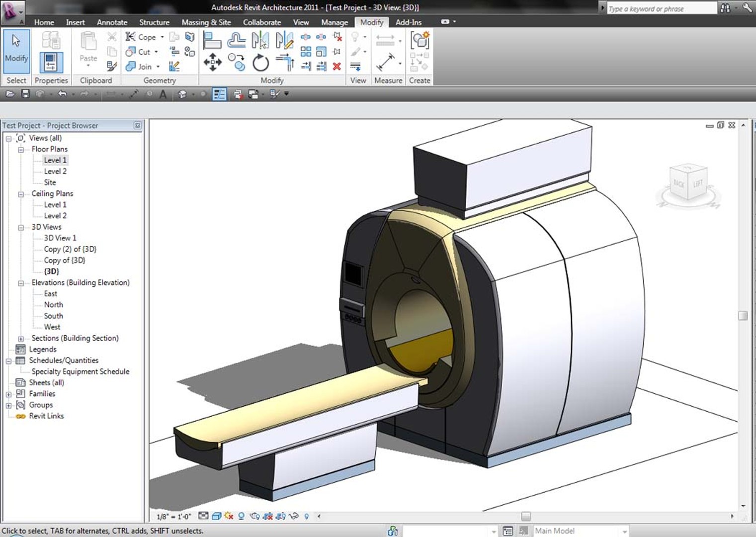756x537 pixels.
Task: Click the Save icon in quick access toolbar
Action: [25, 93]
